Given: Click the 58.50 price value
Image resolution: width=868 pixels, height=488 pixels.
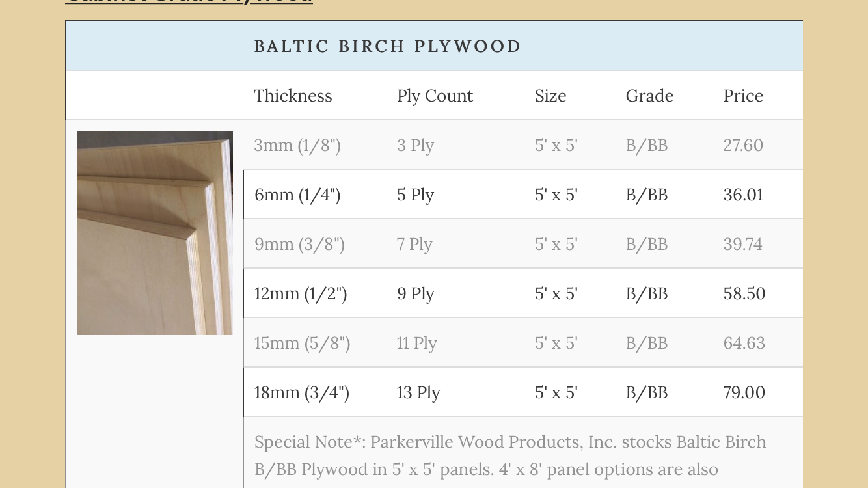Looking at the screenshot, I should tap(744, 293).
